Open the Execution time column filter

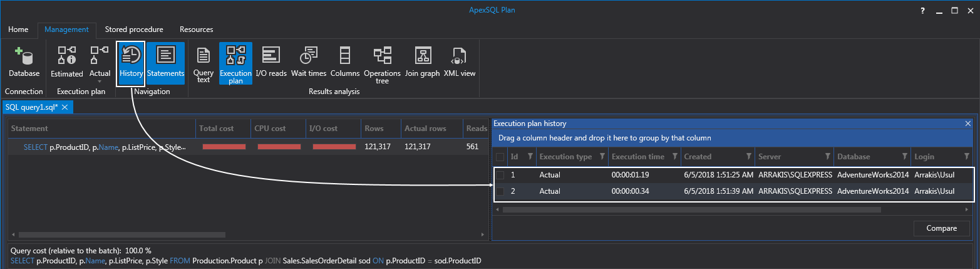pos(675,156)
